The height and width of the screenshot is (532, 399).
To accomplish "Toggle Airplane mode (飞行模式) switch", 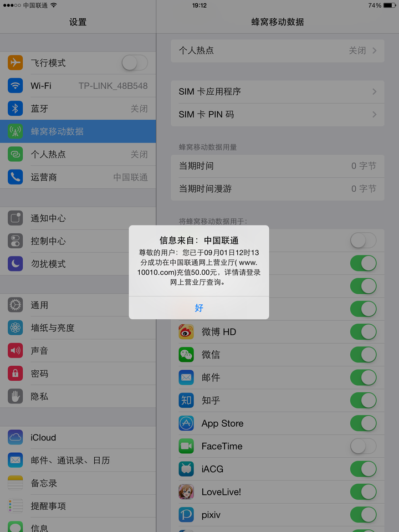I will pos(135,63).
